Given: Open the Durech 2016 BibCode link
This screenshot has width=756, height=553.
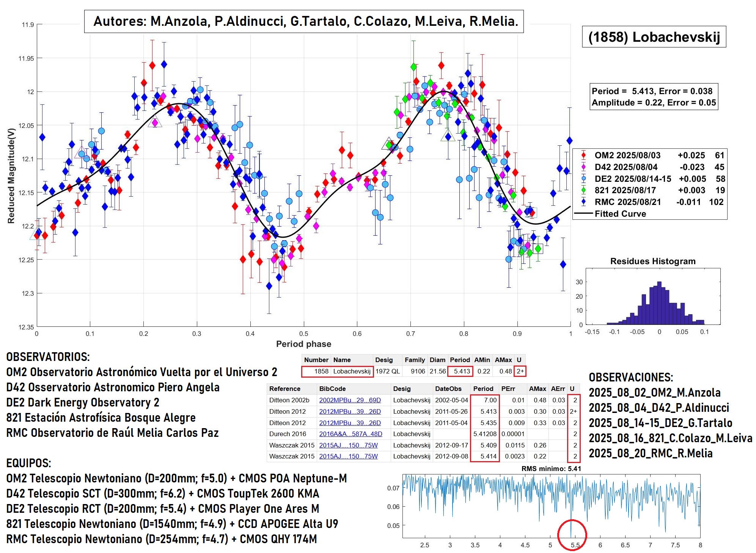Looking at the screenshot, I should tap(350, 434).
